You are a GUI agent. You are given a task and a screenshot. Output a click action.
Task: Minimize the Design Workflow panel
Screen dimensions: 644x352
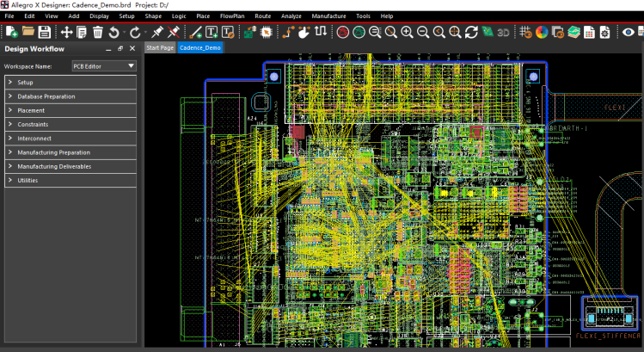point(108,49)
